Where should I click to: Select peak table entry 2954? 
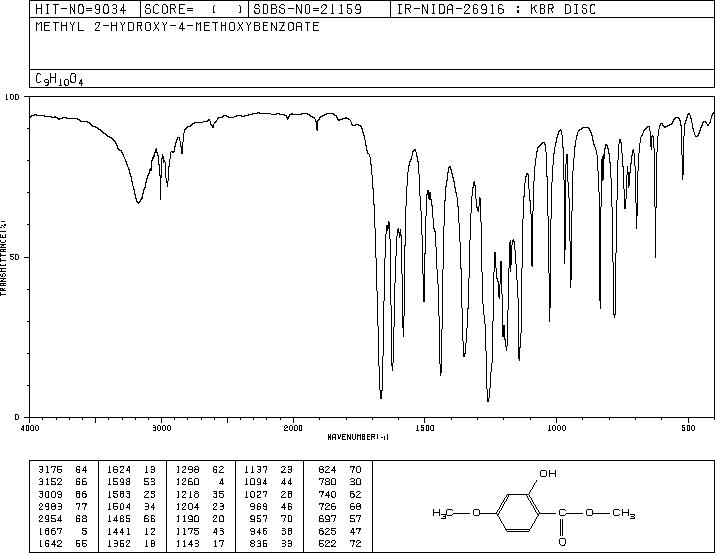(x=49, y=519)
